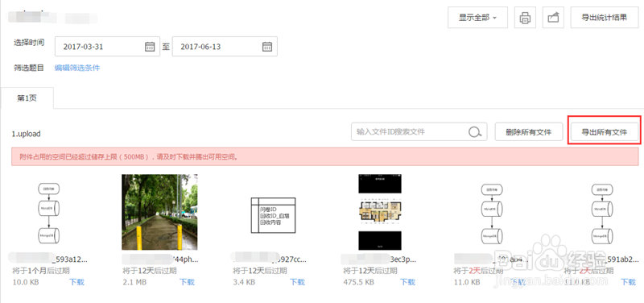Click the 选择时间 label
This screenshot has width=644, height=303.
click(x=29, y=43)
